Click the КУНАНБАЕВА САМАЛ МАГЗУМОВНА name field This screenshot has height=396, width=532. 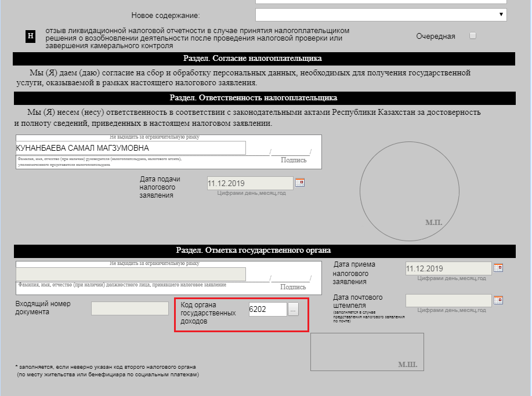(131, 148)
